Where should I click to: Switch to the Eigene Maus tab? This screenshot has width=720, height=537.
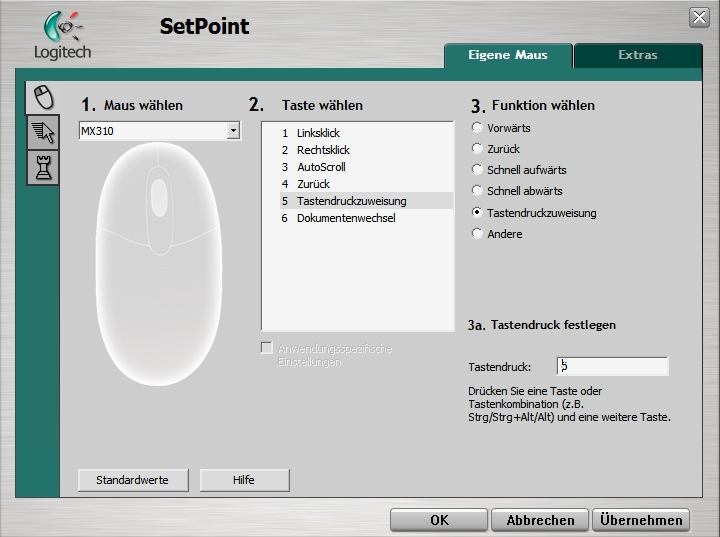coord(508,55)
